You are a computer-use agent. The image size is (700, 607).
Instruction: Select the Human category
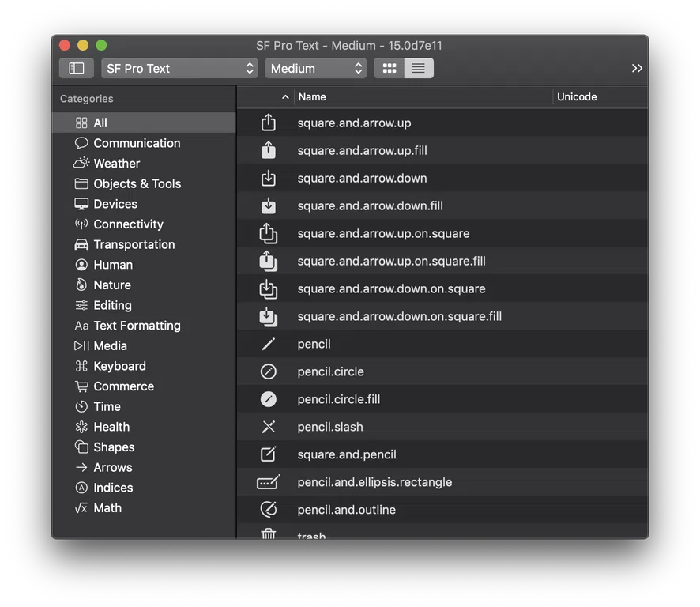click(x=145, y=265)
